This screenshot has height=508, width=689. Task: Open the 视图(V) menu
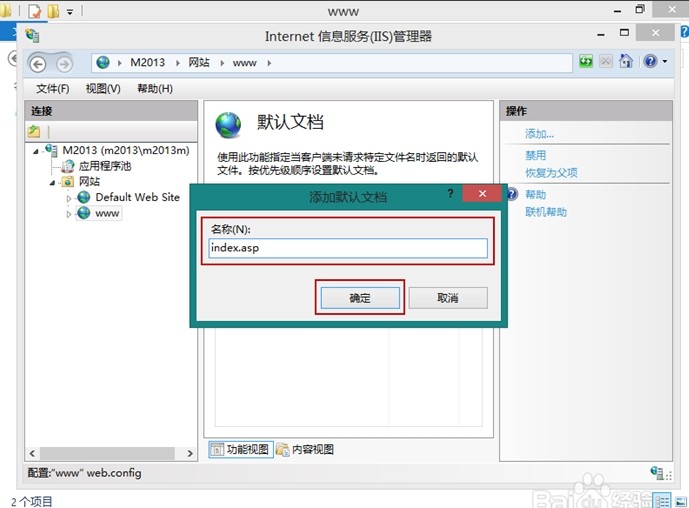tap(103, 89)
